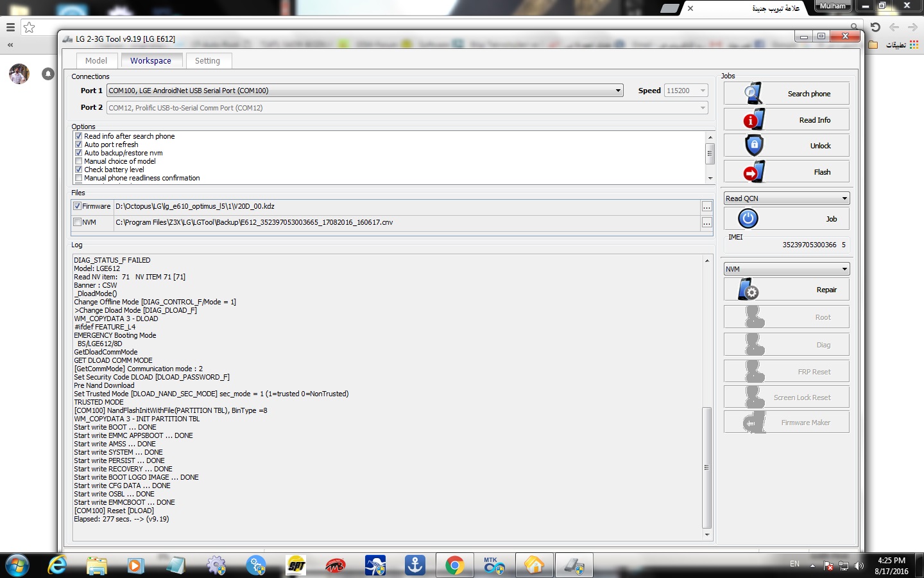Open the media player taskbar icon
Screen dimensions: 924x578
click(x=135, y=565)
